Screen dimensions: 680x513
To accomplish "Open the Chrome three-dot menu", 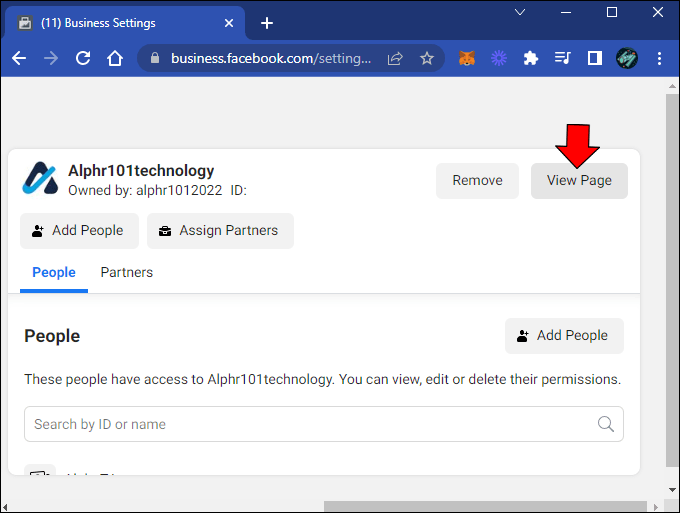I will click(x=659, y=58).
